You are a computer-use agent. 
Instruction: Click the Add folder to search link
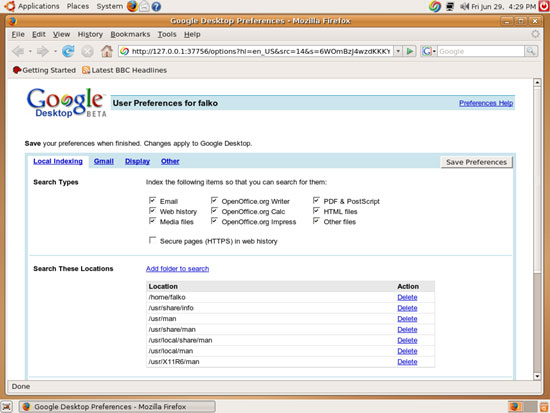[x=177, y=268]
